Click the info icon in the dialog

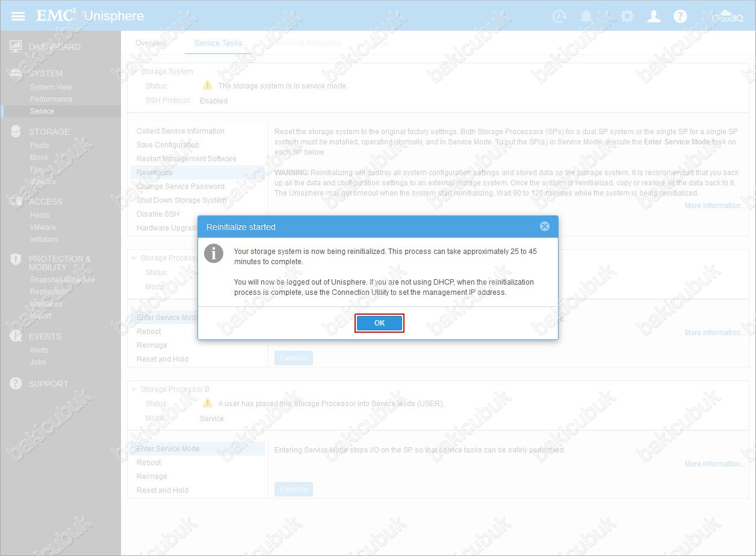click(x=214, y=253)
